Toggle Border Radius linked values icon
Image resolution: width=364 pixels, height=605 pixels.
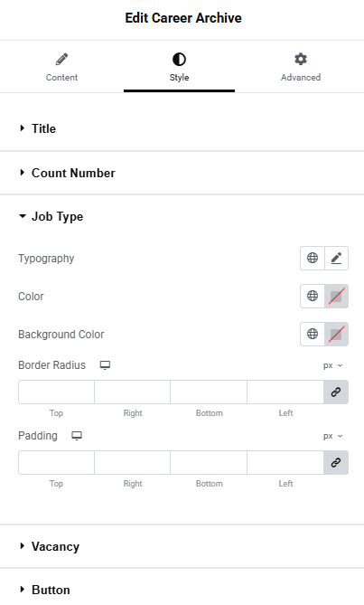point(336,392)
